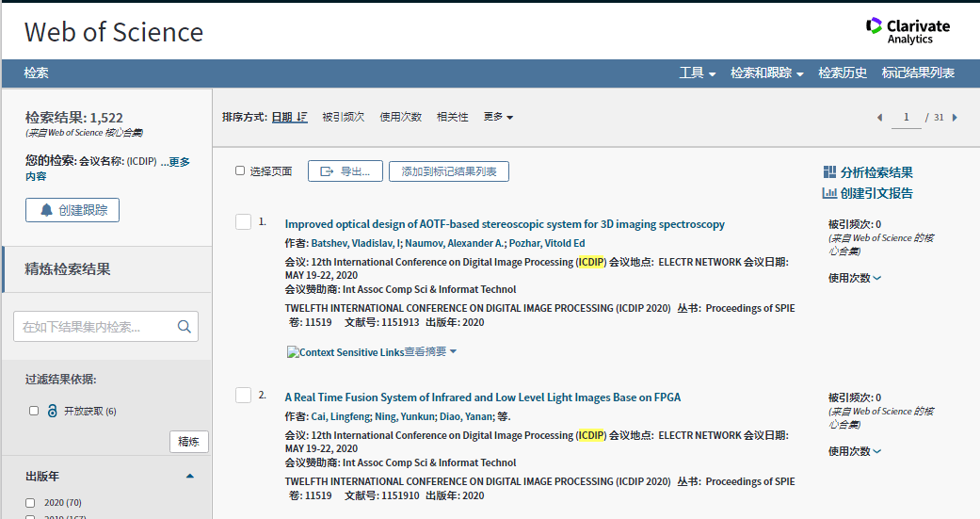Expand the 更多 sort options dropdown
The height and width of the screenshot is (519, 980).
coord(498,117)
